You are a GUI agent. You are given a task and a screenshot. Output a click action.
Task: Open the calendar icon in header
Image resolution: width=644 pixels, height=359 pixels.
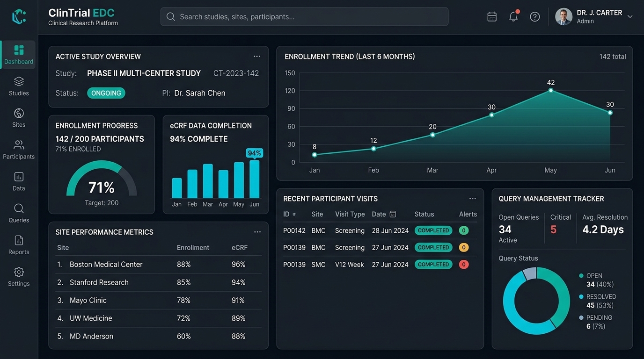click(492, 17)
